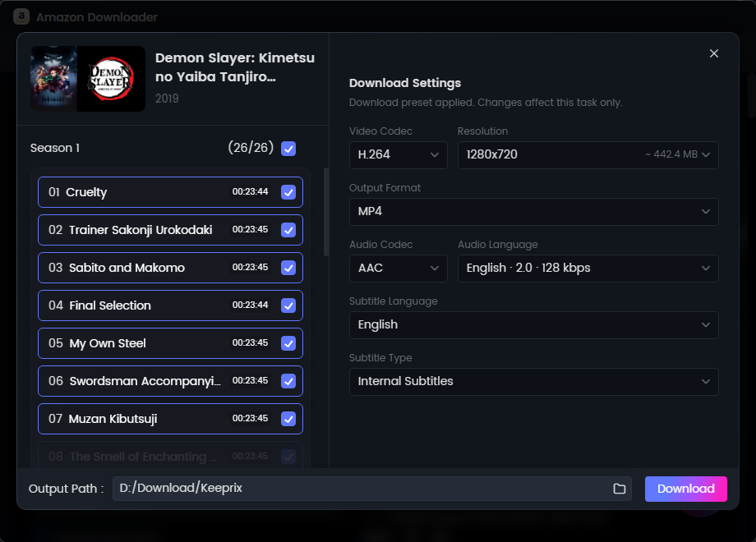
Task: Toggle episode 08 The Smell of Enchanting checkbox
Action: tap(288, 457)
